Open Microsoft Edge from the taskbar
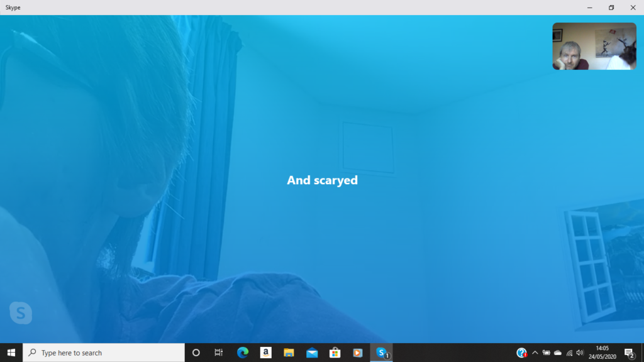 pyautogui.click(x=243, y=353)
